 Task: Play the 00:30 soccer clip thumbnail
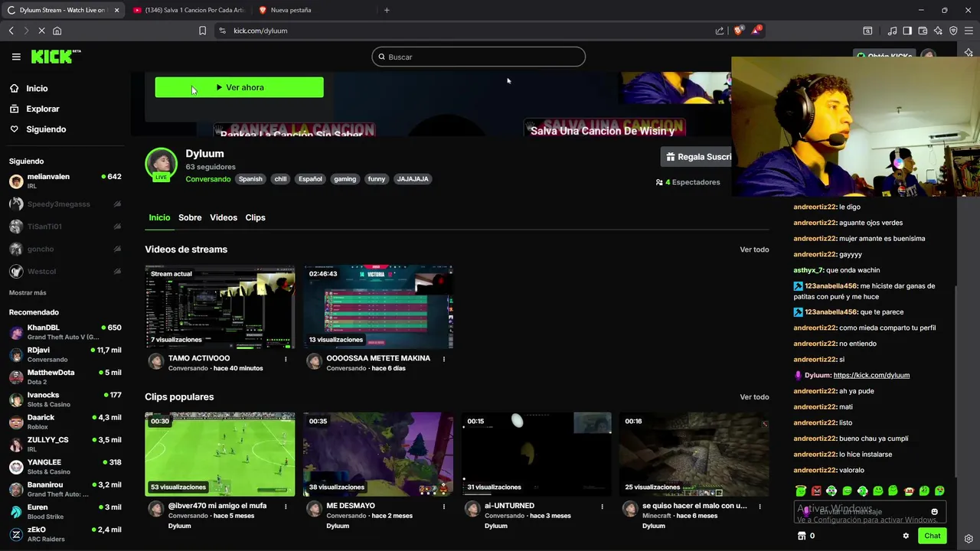pos(220,455)
